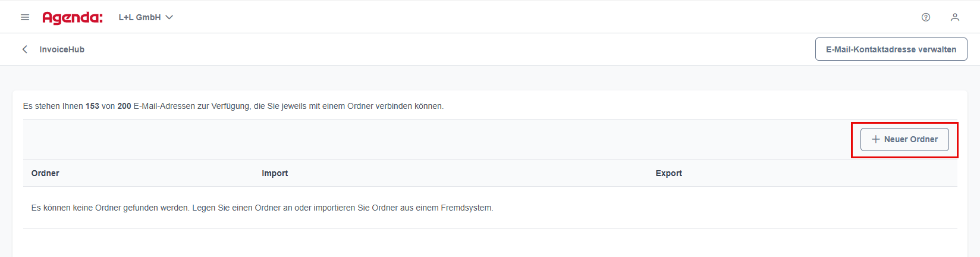Click the Ordner word in the info sentence
Screen dimensions: 980x257
pyautogui.click(x=360, y=106)
